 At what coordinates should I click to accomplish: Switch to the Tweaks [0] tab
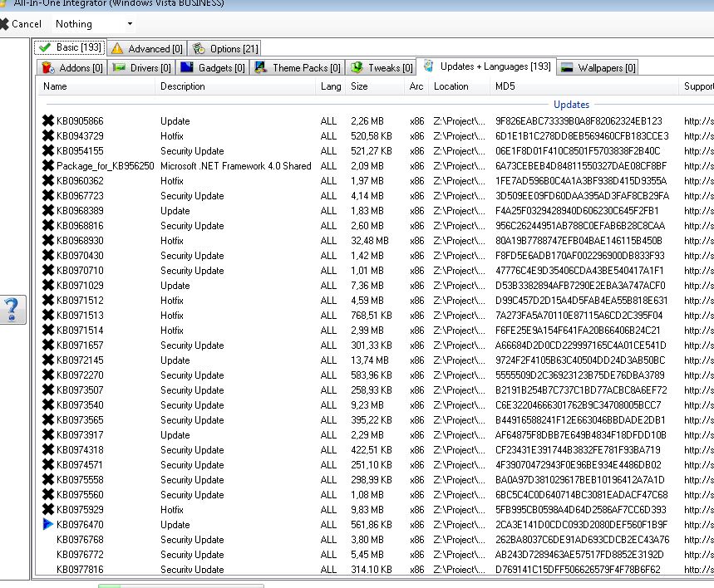point(382,68)
